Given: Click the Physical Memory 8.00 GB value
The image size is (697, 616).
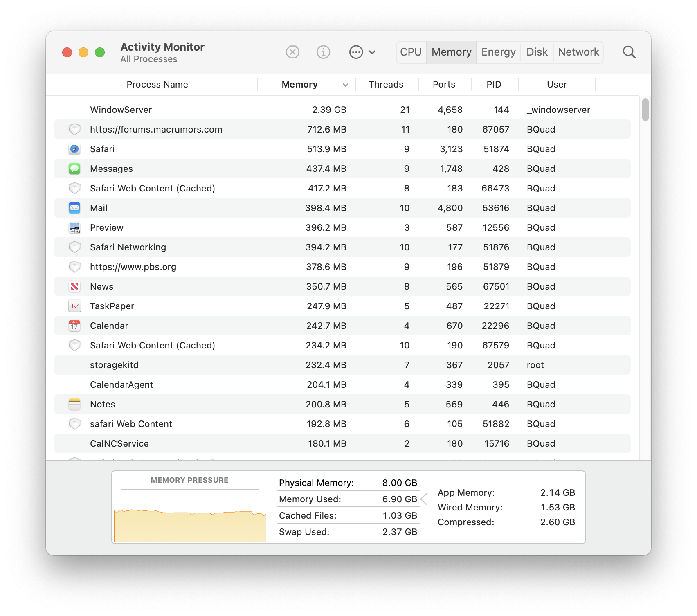Looking at the screenshot, I should pyautogui.click(x=400, y=483).
